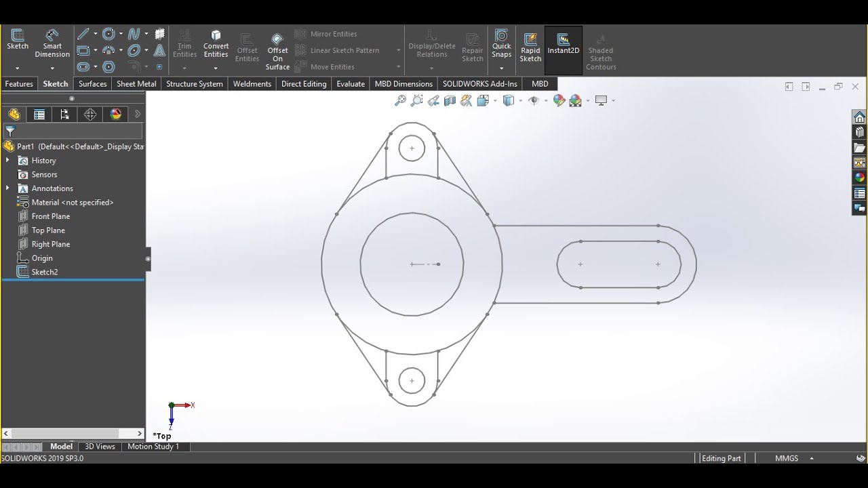This screenshot has width=868, height=488.
Task: Open Smart Dimension dropdown arrow
Action: 52,68
